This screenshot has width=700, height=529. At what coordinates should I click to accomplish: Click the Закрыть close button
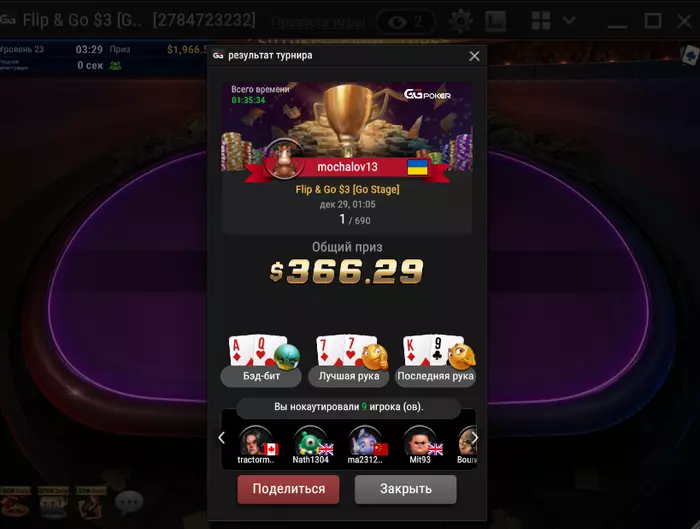pyautogui.click(x=405, y=489)
